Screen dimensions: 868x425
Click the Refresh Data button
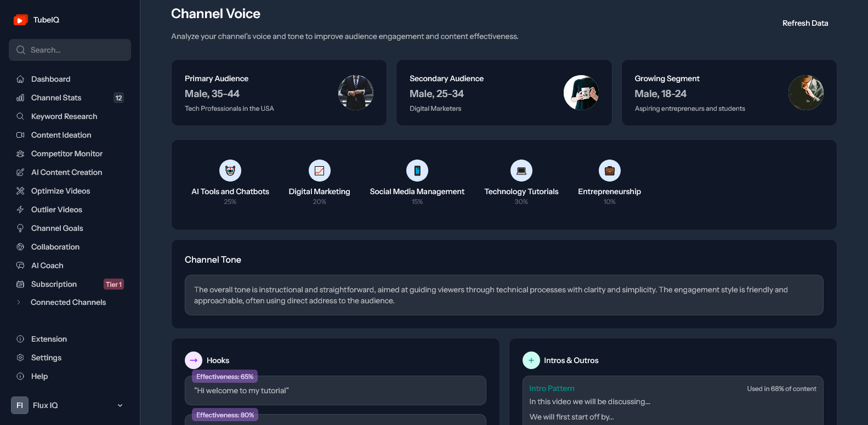coord(805,23)
